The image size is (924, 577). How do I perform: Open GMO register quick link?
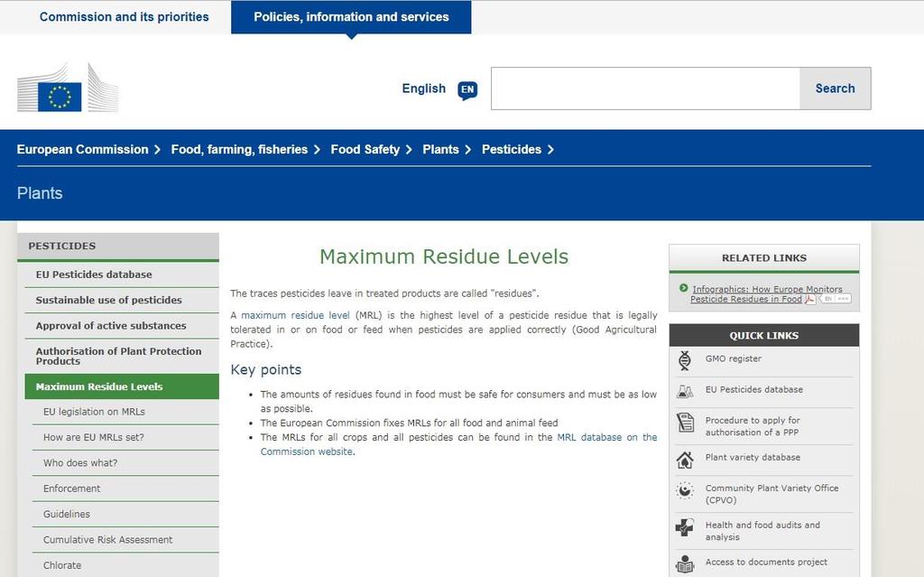coord(733,358)
